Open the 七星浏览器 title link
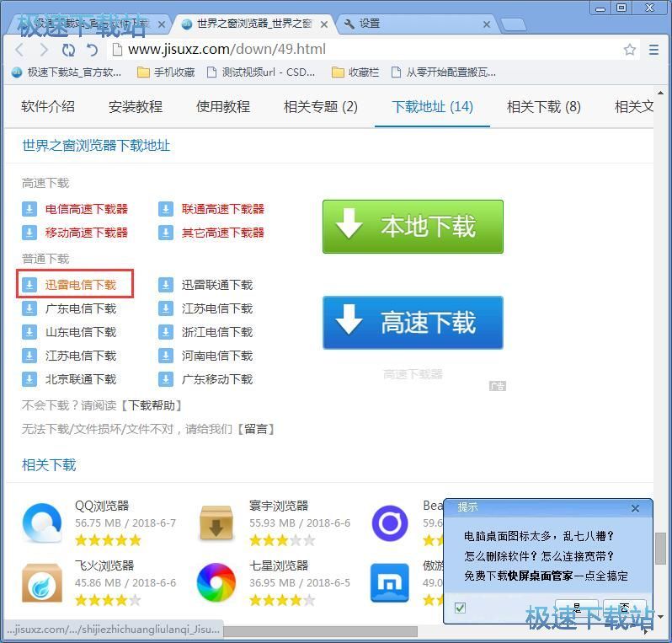The image size is (672, 643). pyautogui.click(x=279, y=565)
